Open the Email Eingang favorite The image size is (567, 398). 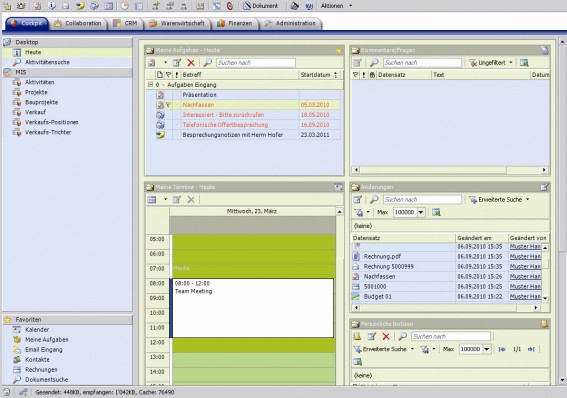[43, 350]
